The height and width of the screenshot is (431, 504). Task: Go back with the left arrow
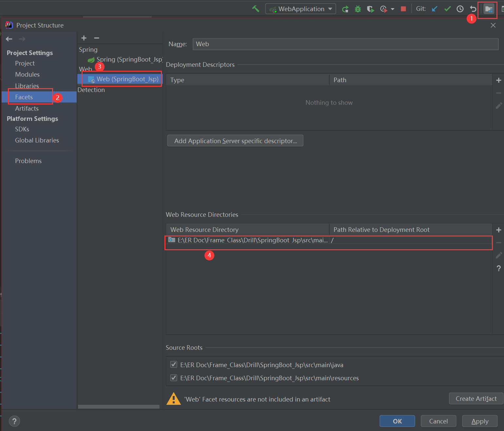point(9,39)
